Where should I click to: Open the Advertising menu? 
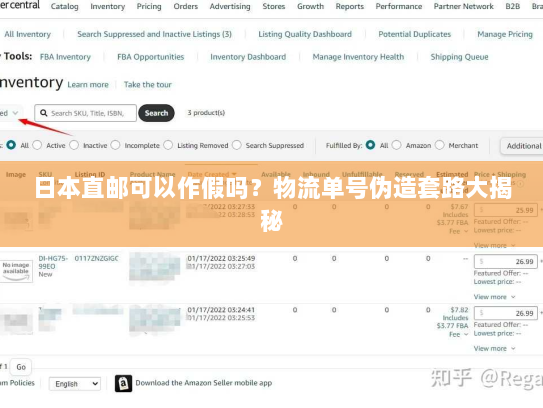click(230, 7)
